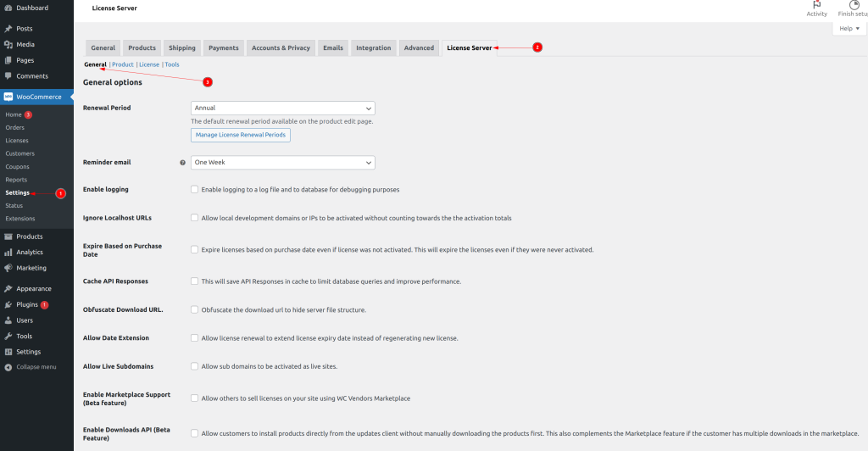
Task: Tick Expire Based on Purchase Date
Action: tap(194, 249)
